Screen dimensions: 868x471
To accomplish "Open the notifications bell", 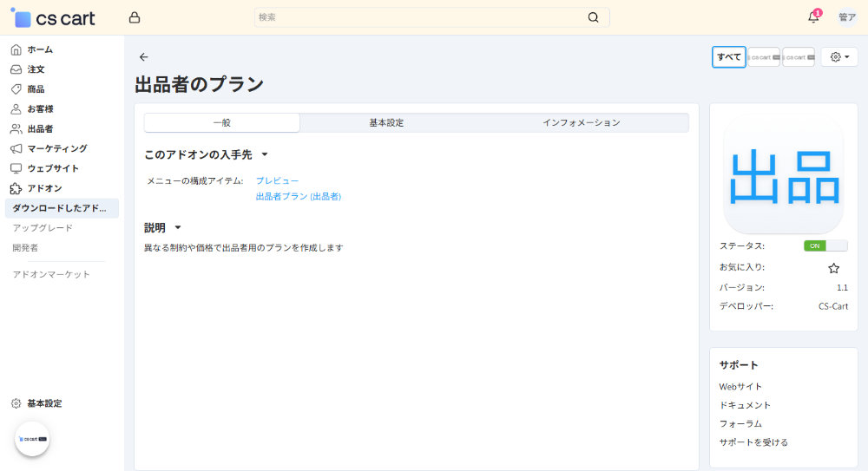I will coord(813,17).
